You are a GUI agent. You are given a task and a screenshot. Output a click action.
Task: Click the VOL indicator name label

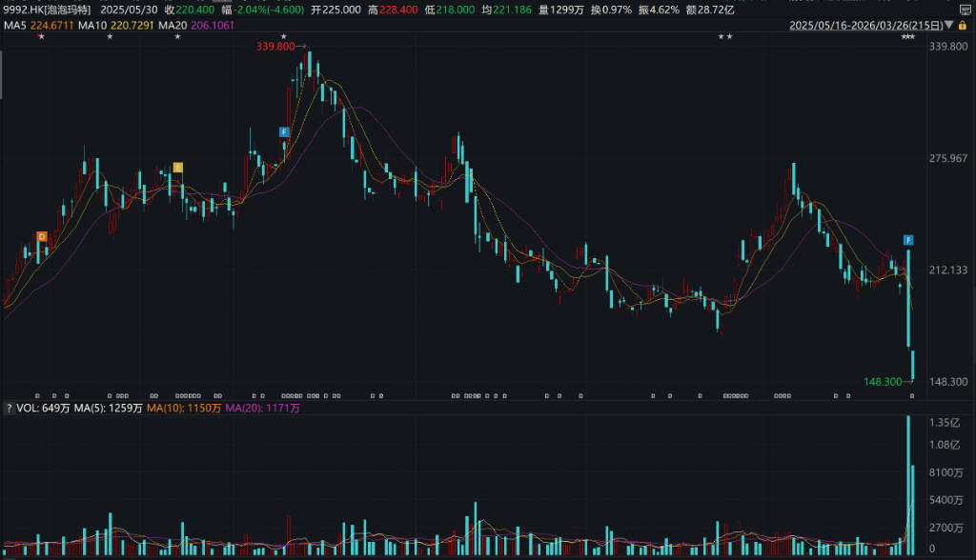point(29,408)
